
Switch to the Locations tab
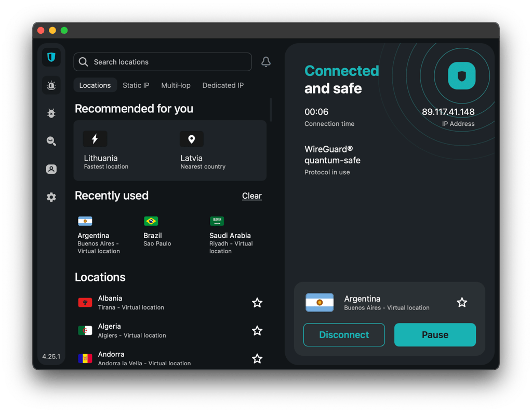point(95,85)
